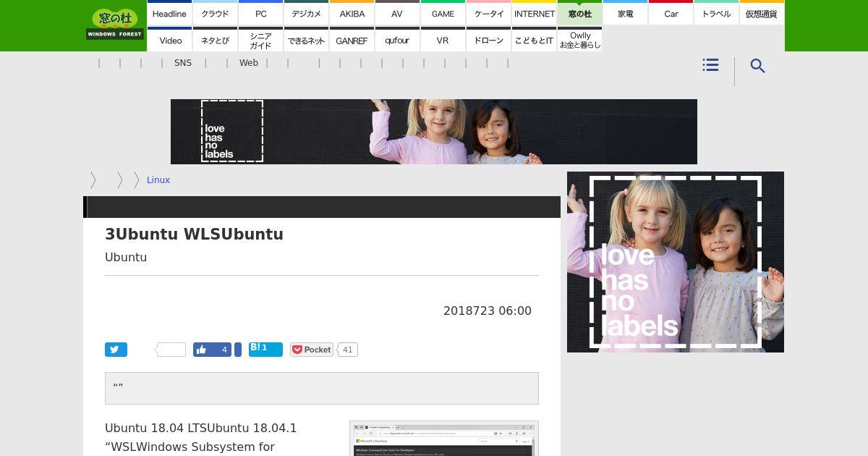
Task: Share article via Twitter button
Action: pos(116,350)
